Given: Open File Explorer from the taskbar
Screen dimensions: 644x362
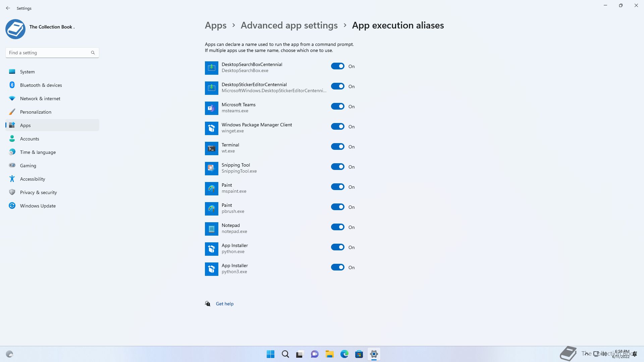Looking at the screenshot, I should tap(329, 354).
